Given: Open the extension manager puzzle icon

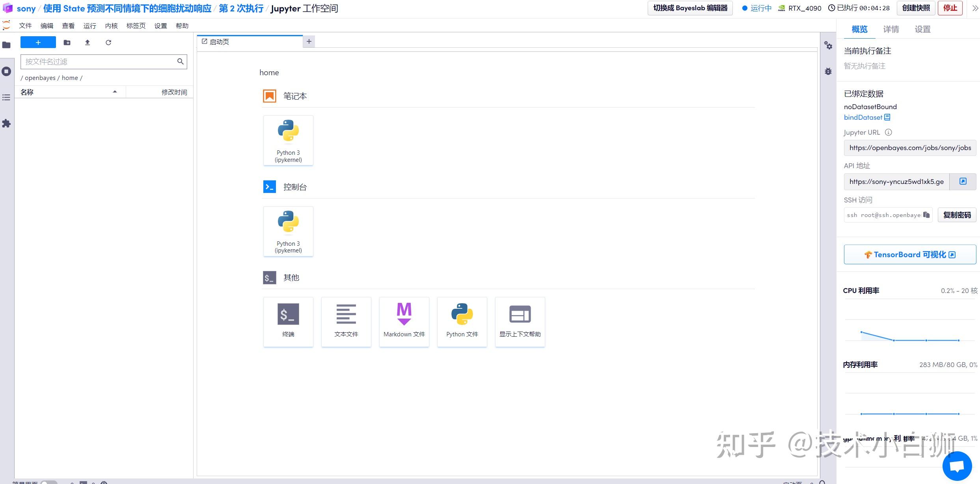Looking at the screenshot, I should [6, 124].
